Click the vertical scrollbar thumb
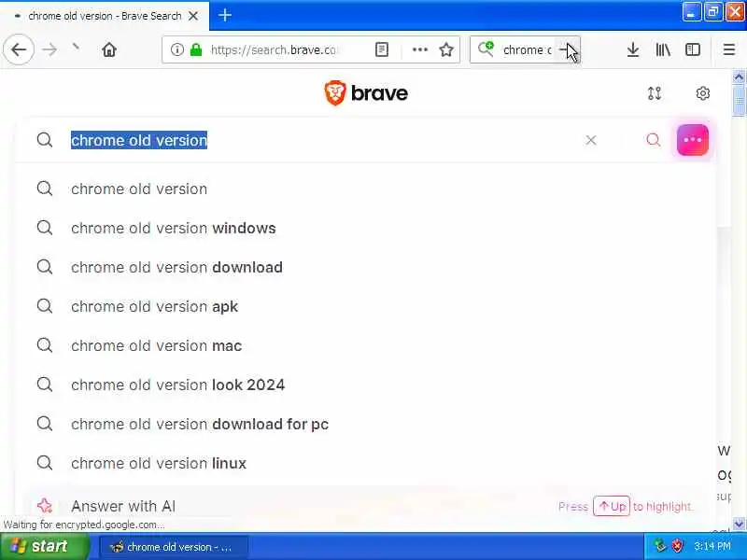 click(x=739, y=100)
